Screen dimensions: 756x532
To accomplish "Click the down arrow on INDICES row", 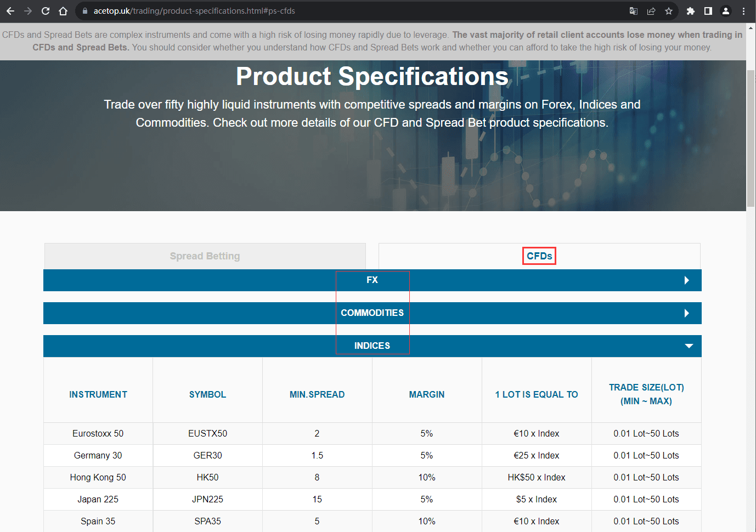I will [x=689, y=346].
